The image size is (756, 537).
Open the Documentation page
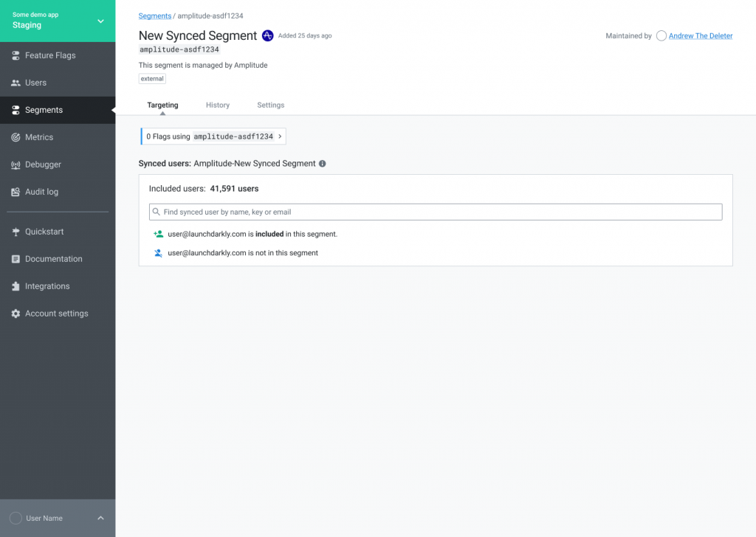(53, 258)
